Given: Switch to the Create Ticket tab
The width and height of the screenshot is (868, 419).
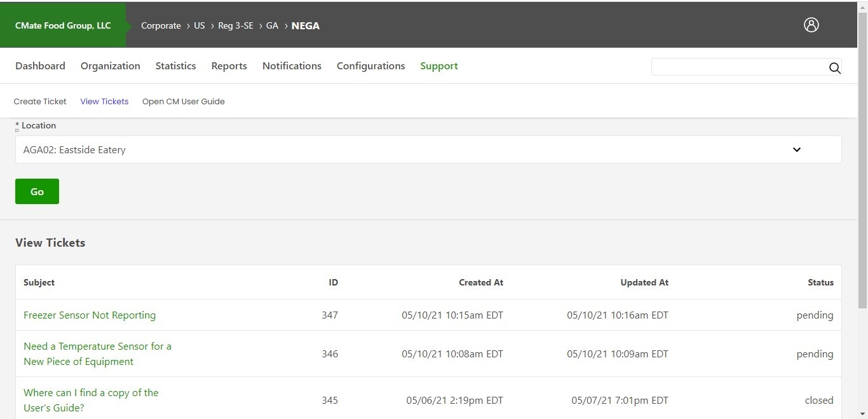Looking at the screenshot, I should [40, 101].
